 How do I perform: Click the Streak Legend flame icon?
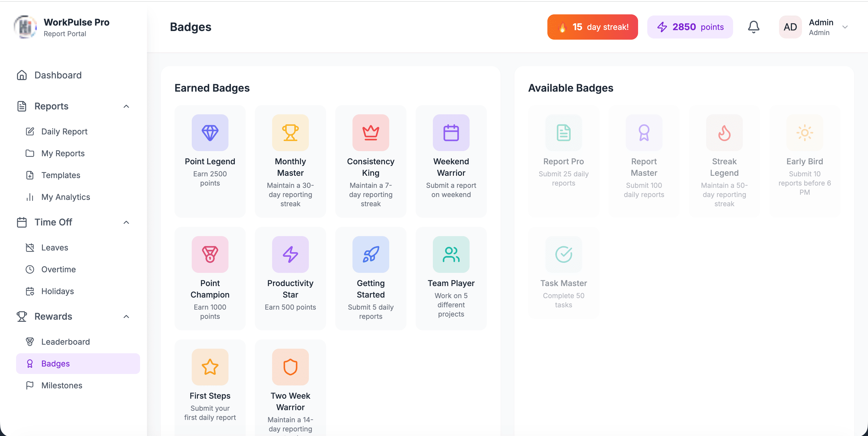coord(724,132)
